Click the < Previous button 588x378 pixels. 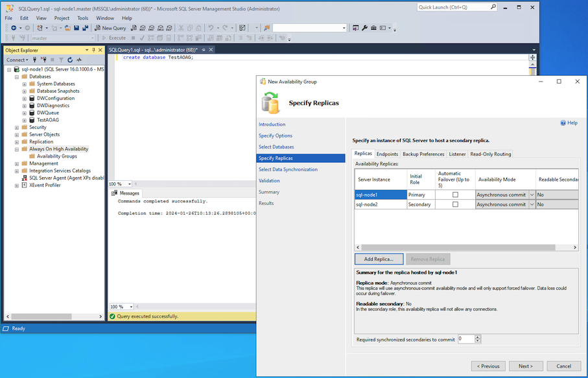488,366
